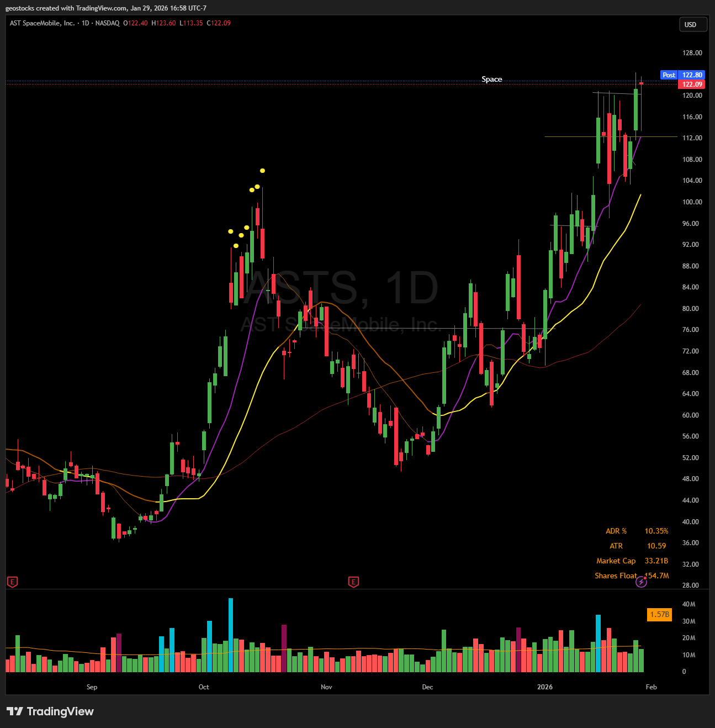
Task: Click the 10M volume axis label
Action: [x=689, y=655]
